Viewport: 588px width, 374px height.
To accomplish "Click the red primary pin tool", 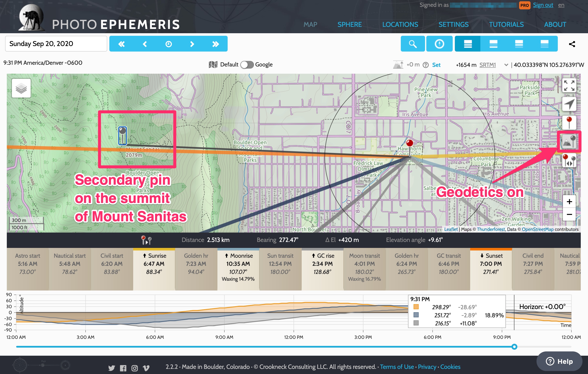I will (569, 123).
